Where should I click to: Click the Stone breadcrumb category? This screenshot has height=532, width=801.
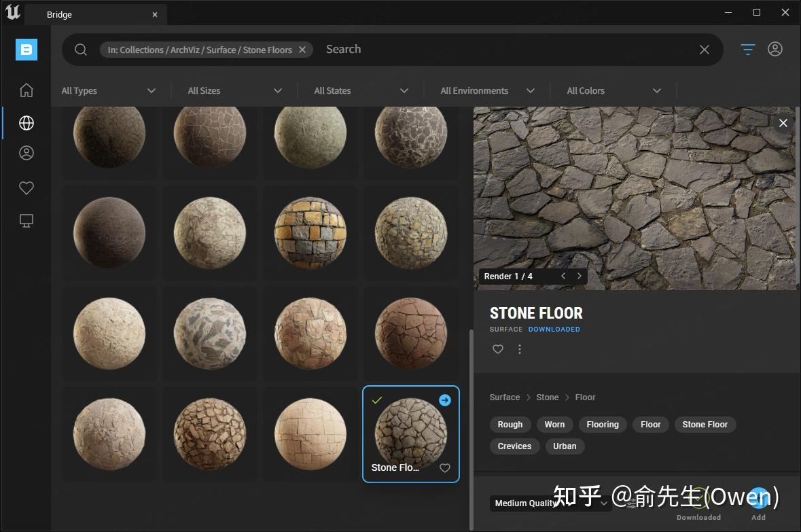click(547, 397)
